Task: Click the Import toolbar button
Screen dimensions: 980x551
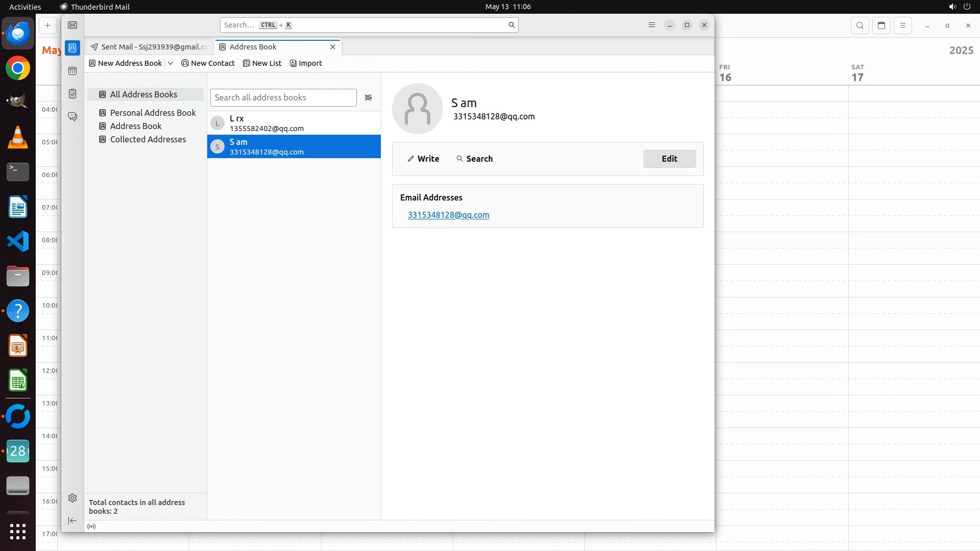Action: pyautogui.click(x=306, y=63)
